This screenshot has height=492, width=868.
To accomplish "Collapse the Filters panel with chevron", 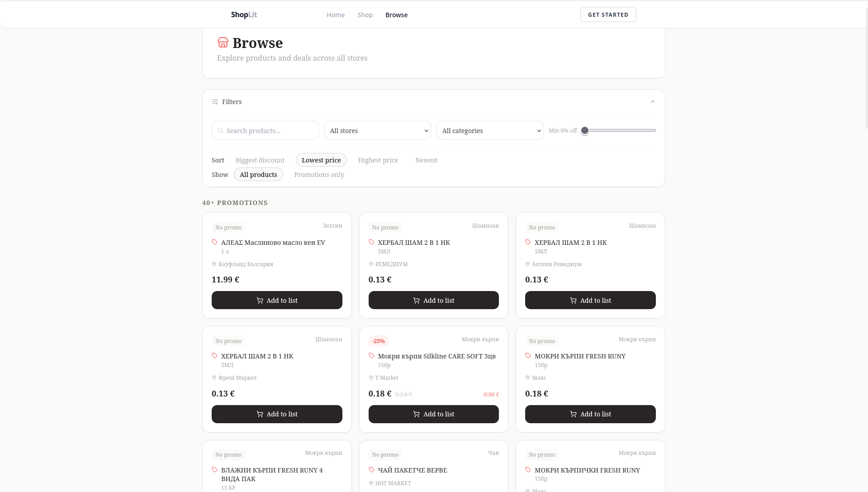I will [x=652, y=102].
